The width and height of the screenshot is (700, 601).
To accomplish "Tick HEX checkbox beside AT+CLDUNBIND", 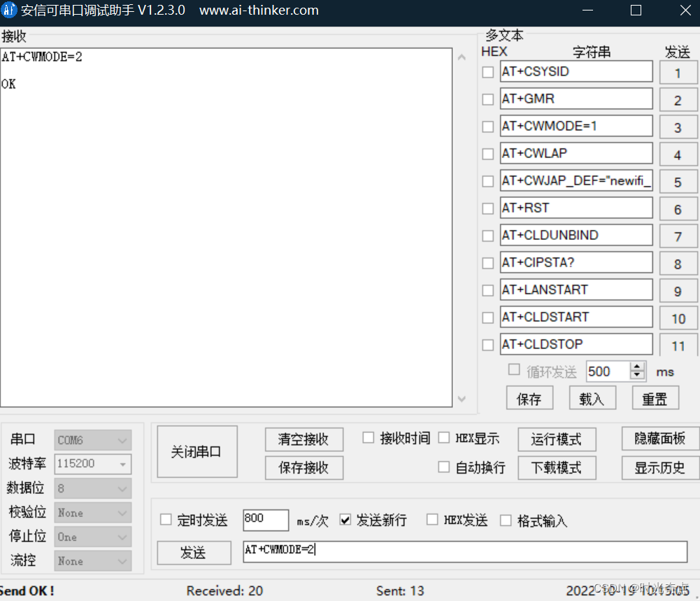I will point(488,236).
